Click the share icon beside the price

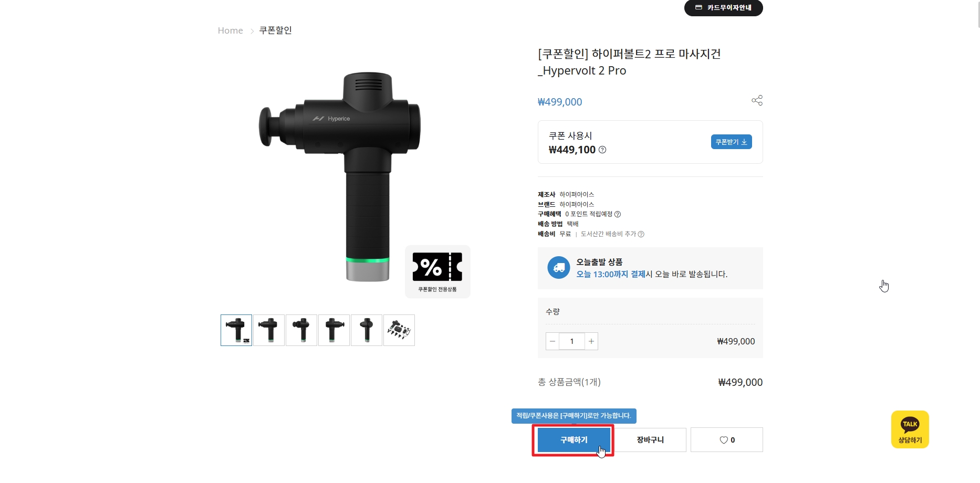757,100
